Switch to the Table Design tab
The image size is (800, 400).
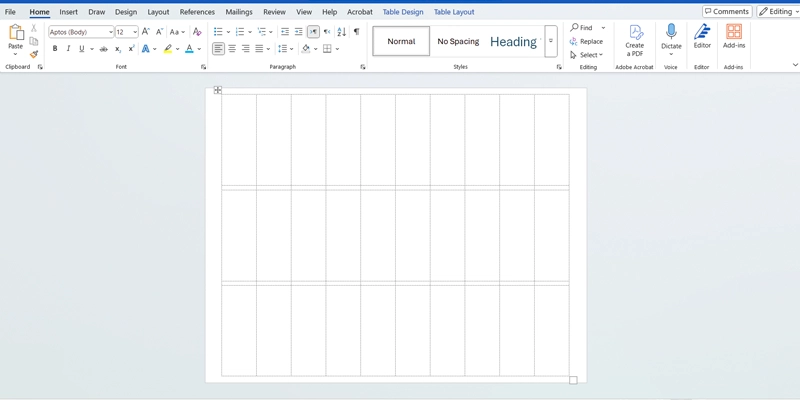(403, 12)
